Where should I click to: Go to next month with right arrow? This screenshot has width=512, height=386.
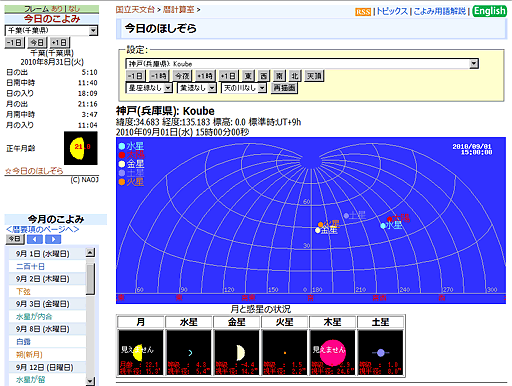tap(53, 239)
